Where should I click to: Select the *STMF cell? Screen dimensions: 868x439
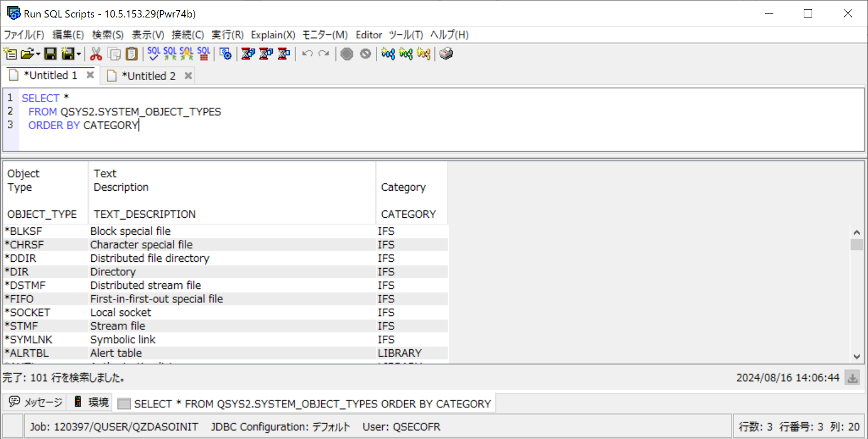(46, 326)
